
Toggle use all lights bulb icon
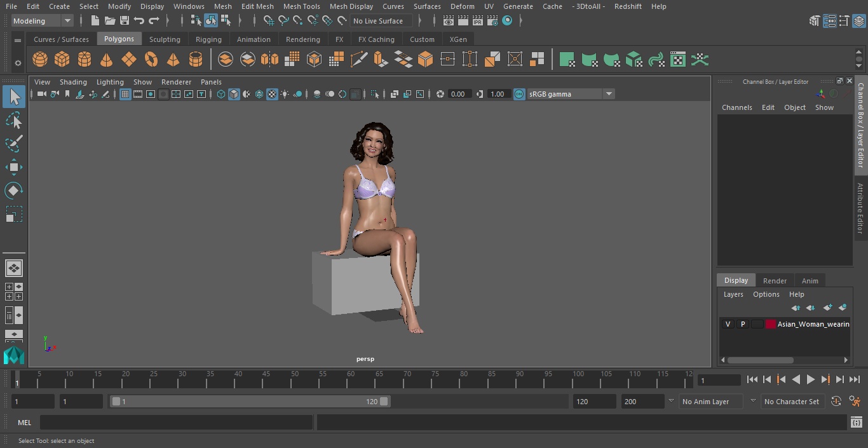click(285, 94)
